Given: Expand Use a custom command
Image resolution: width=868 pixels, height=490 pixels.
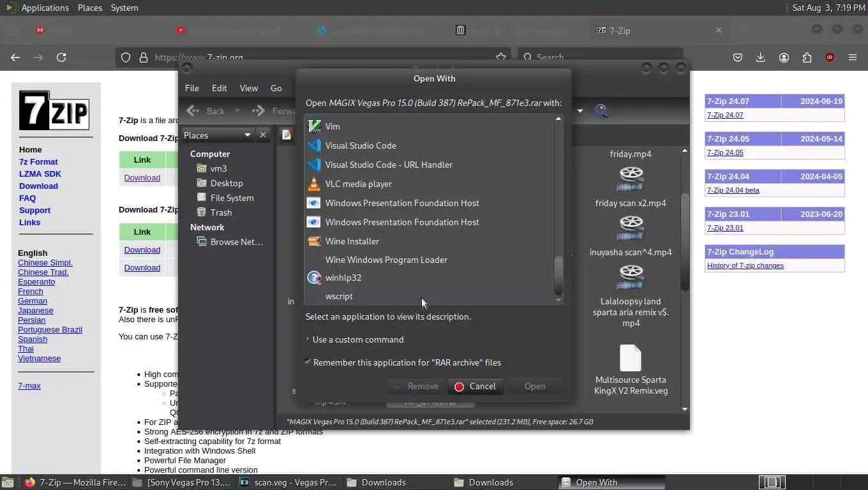Looking at the screenshot, I should pos(355,339).
